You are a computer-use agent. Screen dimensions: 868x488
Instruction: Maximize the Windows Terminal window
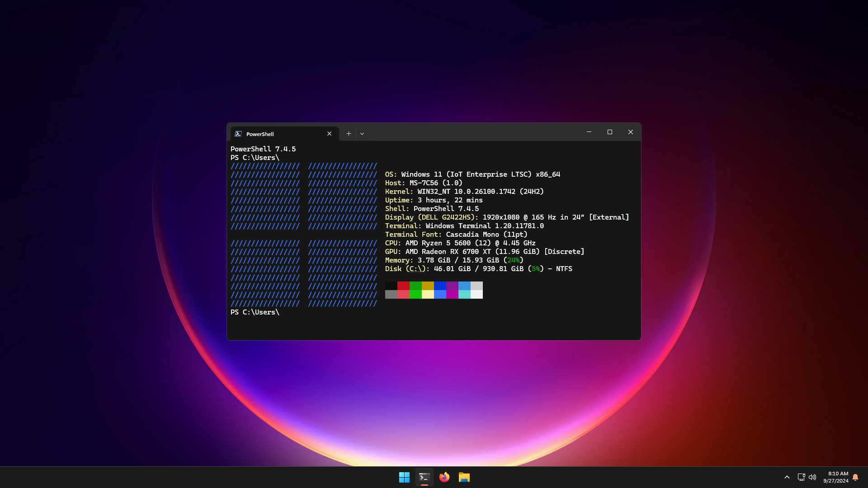610,132
